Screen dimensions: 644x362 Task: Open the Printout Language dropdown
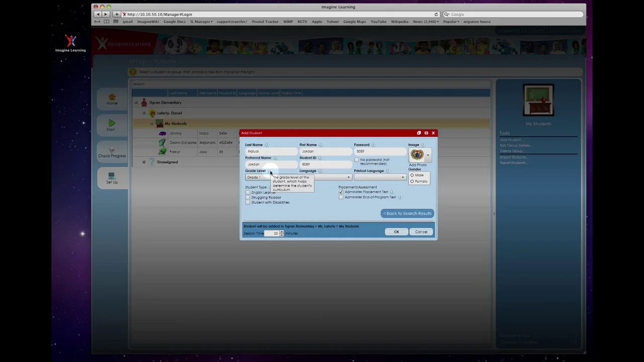coord(380,177)
